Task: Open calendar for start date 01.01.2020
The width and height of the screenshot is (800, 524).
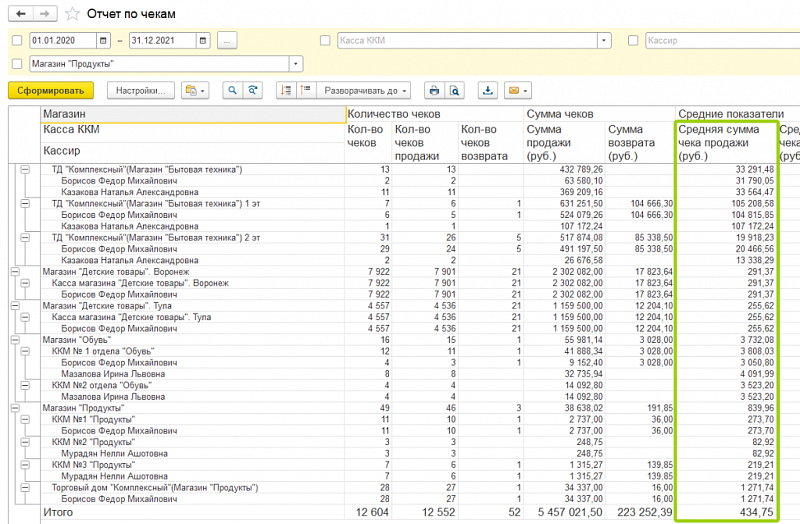Action: coord(103,41)
